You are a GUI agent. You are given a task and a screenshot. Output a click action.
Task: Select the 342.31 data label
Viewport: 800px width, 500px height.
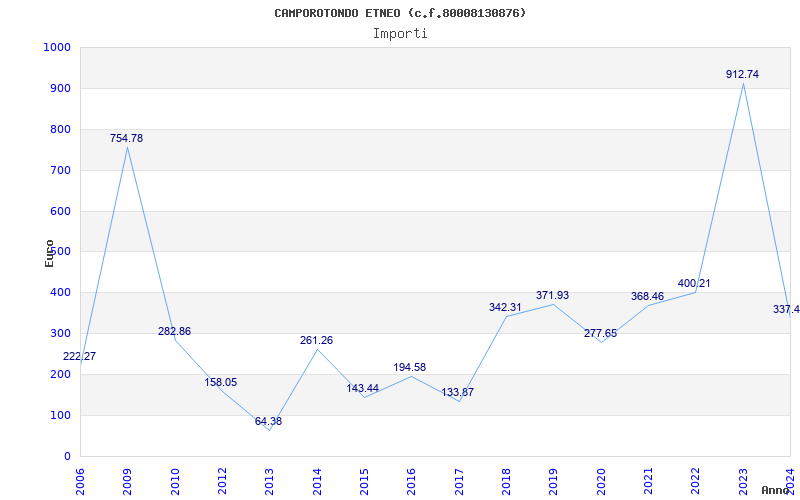[506, 308]
